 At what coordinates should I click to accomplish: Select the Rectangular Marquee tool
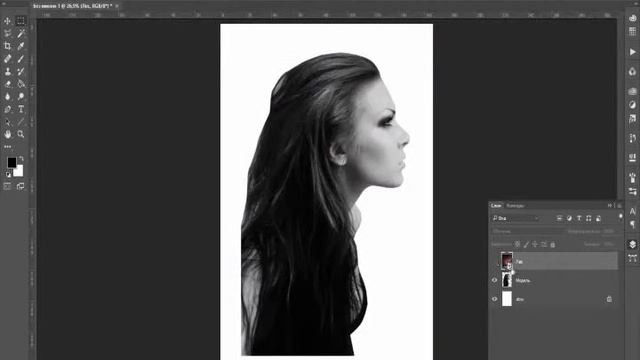(20, 21)
